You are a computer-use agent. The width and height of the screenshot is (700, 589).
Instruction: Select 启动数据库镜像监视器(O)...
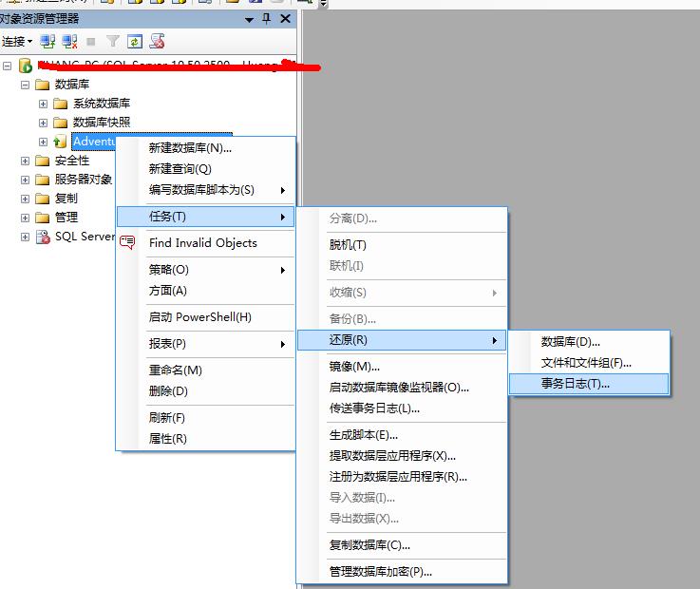[402, 388]
